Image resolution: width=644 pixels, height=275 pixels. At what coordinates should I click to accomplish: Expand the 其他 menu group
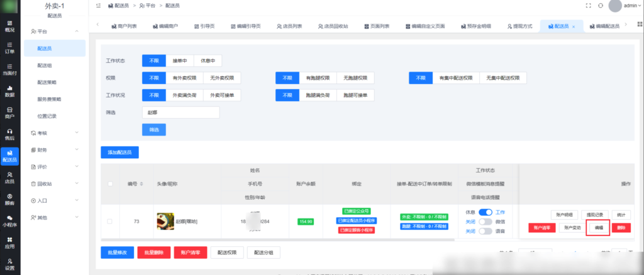[55, 218]
